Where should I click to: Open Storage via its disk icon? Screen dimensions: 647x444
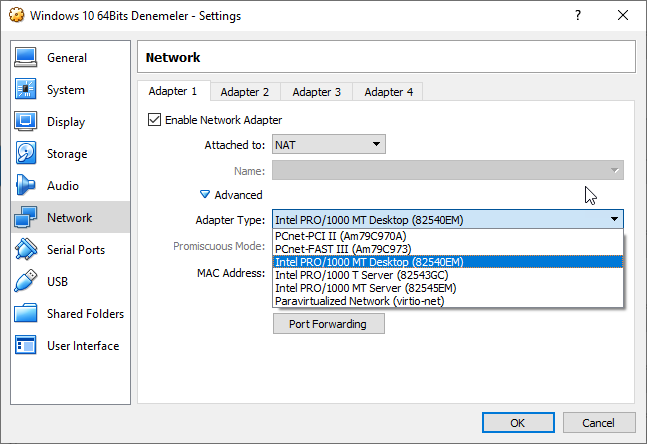point(26,153)
